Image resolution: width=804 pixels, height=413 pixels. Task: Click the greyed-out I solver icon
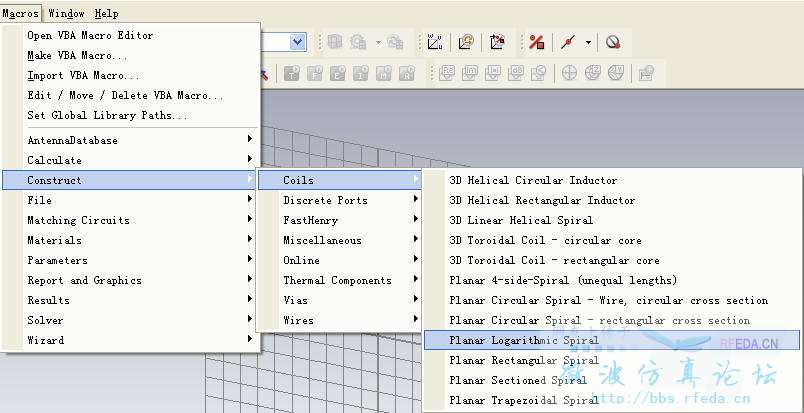click(x=360, y=73)
